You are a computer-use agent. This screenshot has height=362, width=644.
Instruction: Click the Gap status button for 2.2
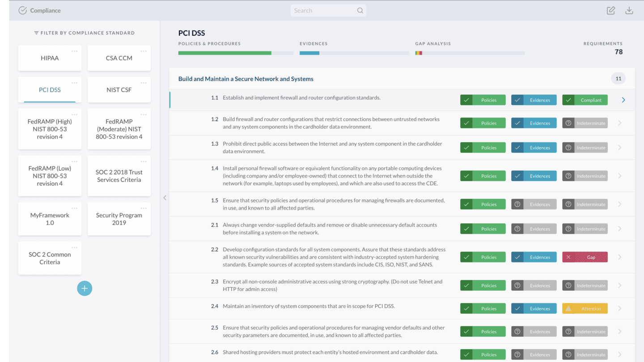[585, 257]
